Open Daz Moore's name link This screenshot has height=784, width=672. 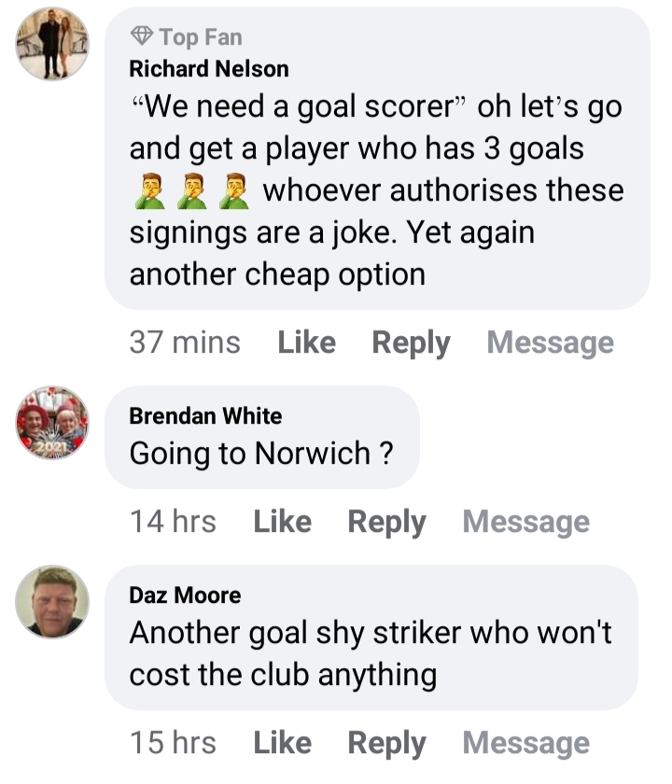coord(185,595)
